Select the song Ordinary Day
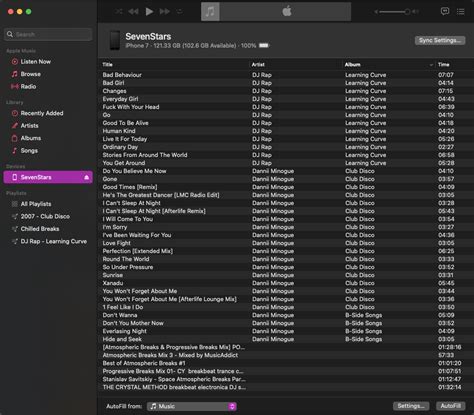The height and width of the screenshot is (415, 474). 286,147
